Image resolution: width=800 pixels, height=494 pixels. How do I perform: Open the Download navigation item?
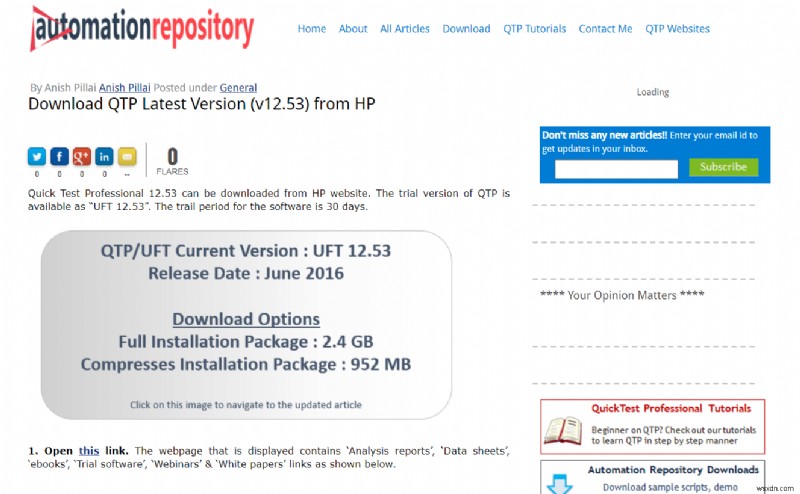point(466,29)
